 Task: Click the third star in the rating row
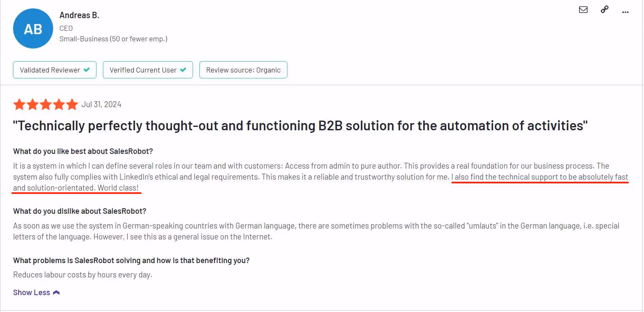46,104
